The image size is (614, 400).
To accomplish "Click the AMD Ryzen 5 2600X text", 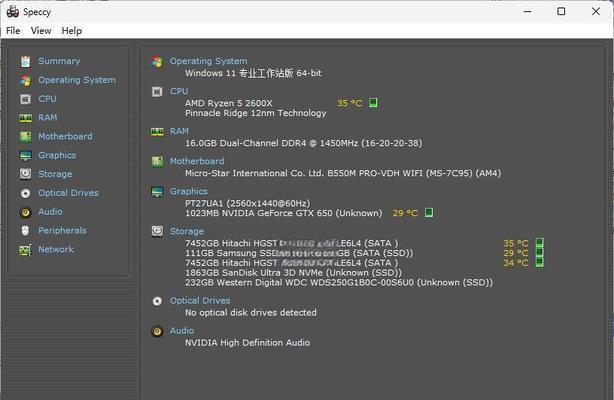I will pos(229,103).
